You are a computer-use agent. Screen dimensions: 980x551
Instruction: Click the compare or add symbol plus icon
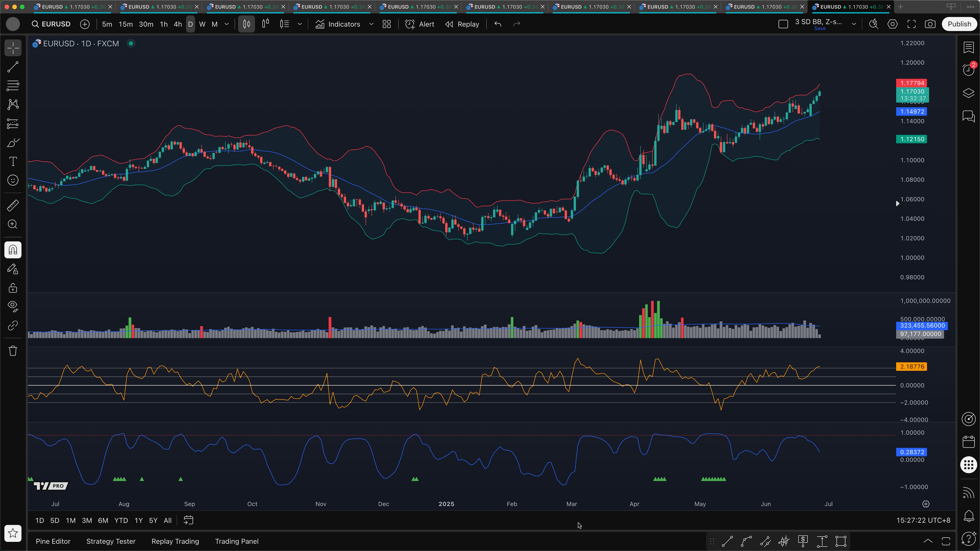coord(85,24)
